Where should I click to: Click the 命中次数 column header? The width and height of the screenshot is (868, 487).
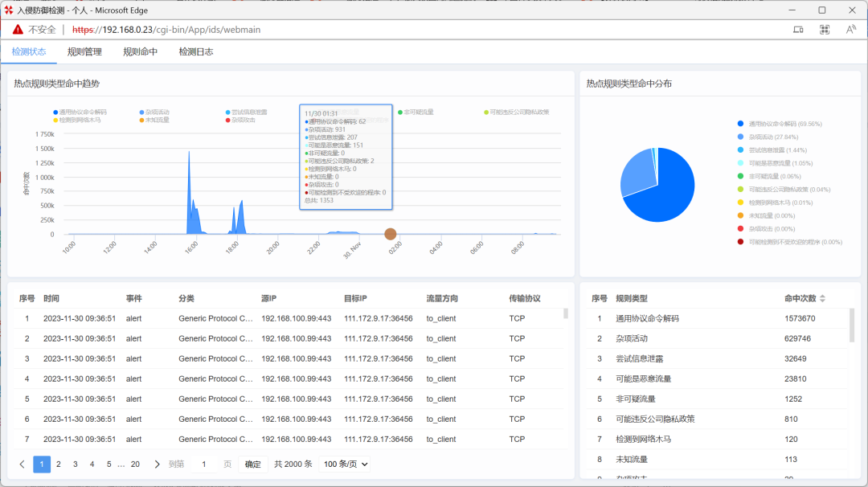[800, 298]
